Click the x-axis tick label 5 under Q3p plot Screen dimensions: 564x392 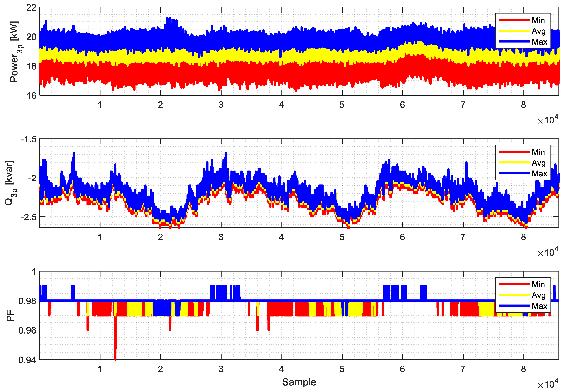(342, 237)
